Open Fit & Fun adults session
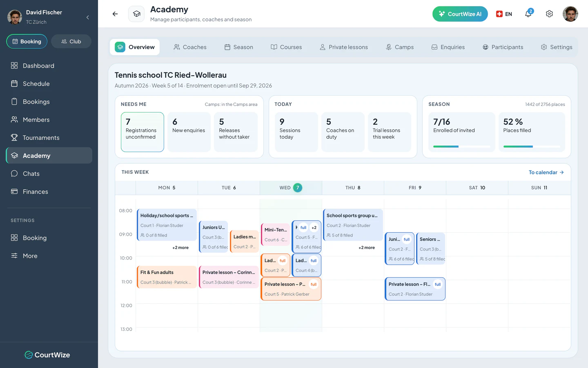 click(167, 277)
